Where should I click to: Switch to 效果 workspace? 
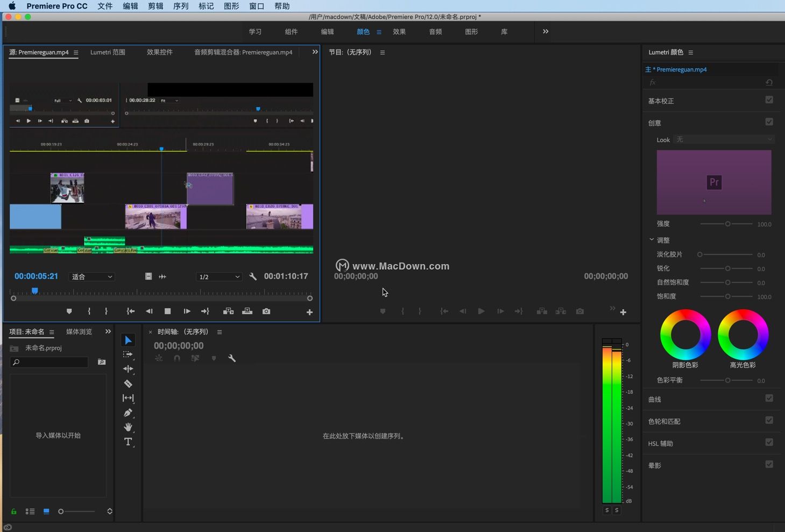399,32
